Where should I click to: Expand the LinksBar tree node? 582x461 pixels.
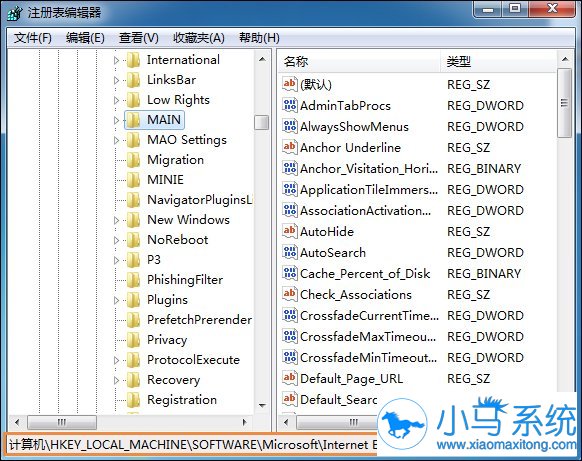117,80
